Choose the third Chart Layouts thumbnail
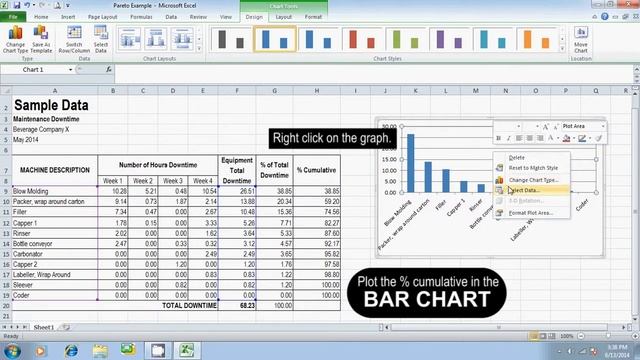640x360 pixels. 182,39
